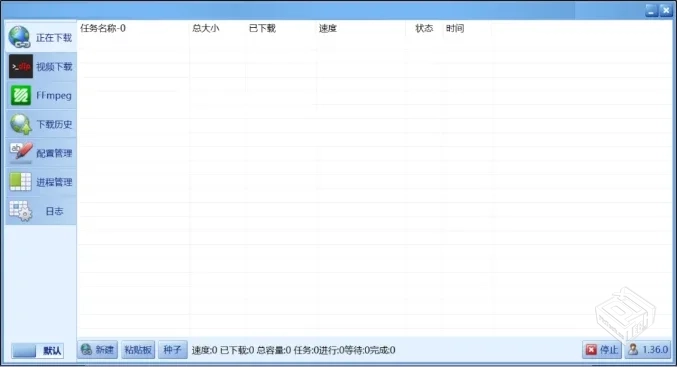This screenshot has width=677, height=367.
Task: Click the status text 速度:0 已下载:0
Action: 223,350
